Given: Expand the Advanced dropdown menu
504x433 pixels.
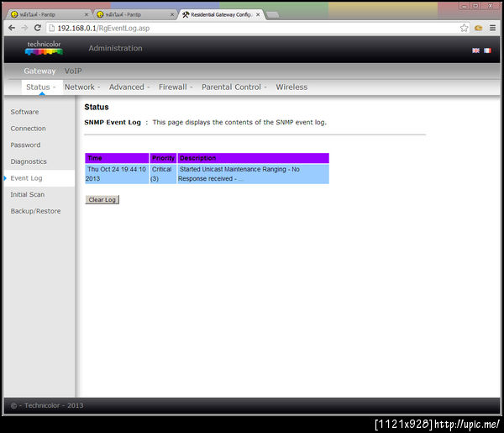Looking at the screenshot, I should (x=129, y=87).
